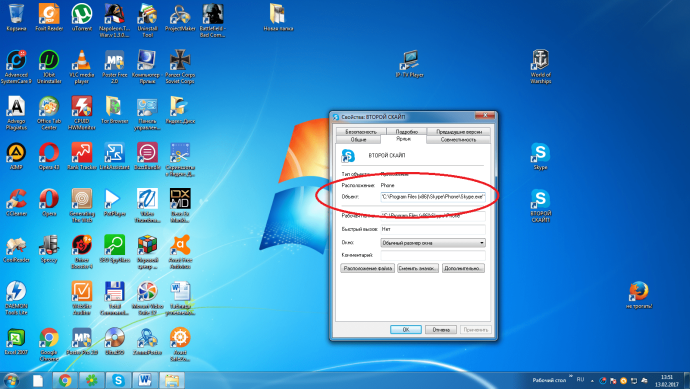Select the Excel 2007 desktop shortcut
This screenshot has height=389, width=690.
16,342
